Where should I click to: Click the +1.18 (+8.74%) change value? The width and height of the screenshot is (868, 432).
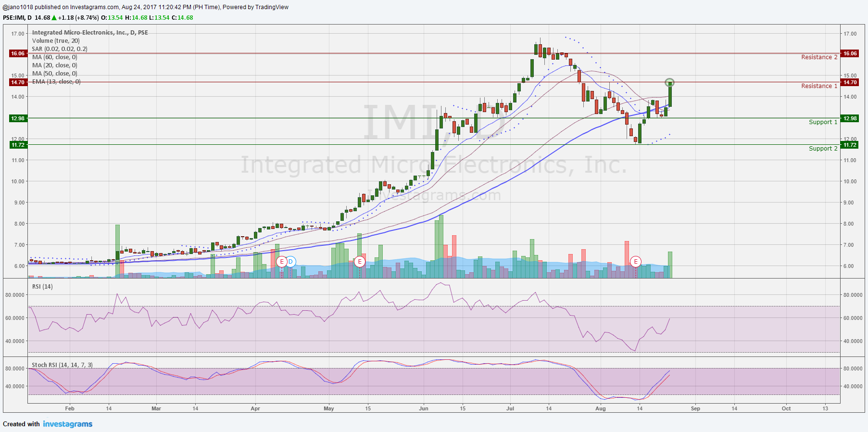click(x=78, y=18)
